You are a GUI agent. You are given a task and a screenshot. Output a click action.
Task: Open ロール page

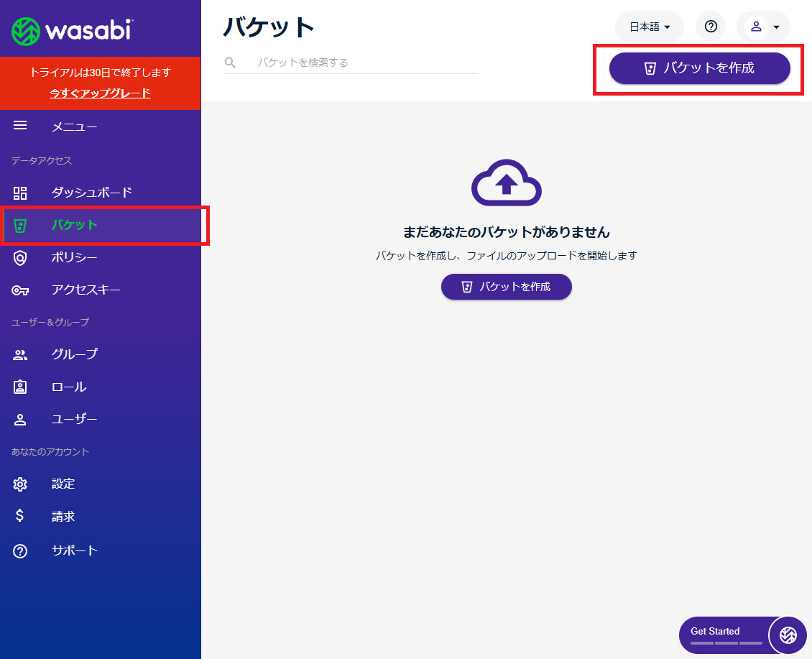(101, 387)
